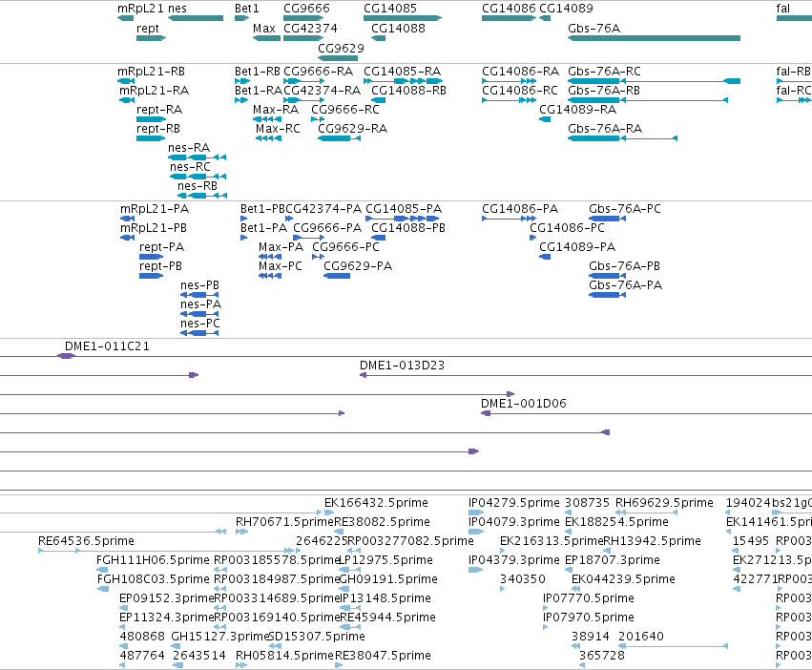Click the GH09191.5prime EST label
Viewport: 812px width, 670px height.
tap(388, 578)
